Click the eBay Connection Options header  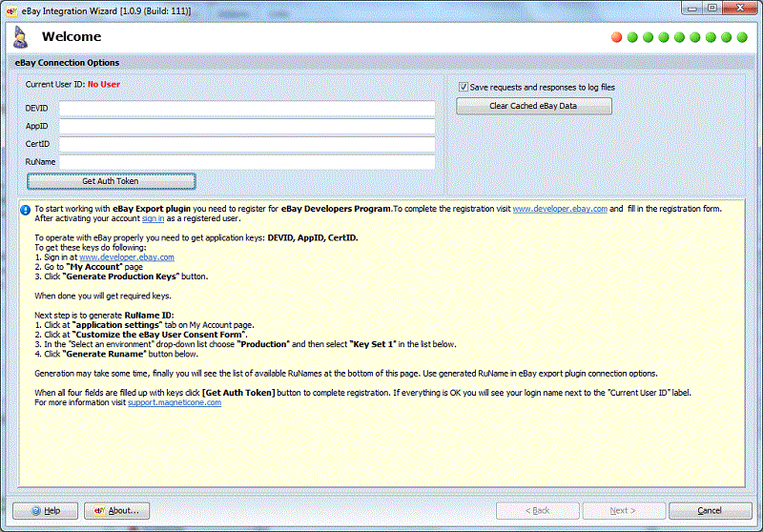pos(67,63)
